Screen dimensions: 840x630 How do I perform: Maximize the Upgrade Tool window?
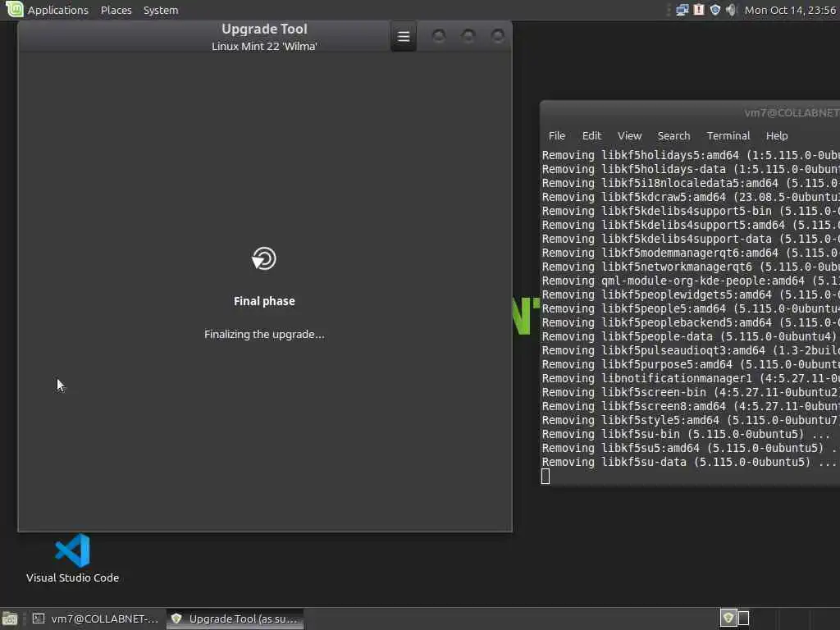point(468,36)
